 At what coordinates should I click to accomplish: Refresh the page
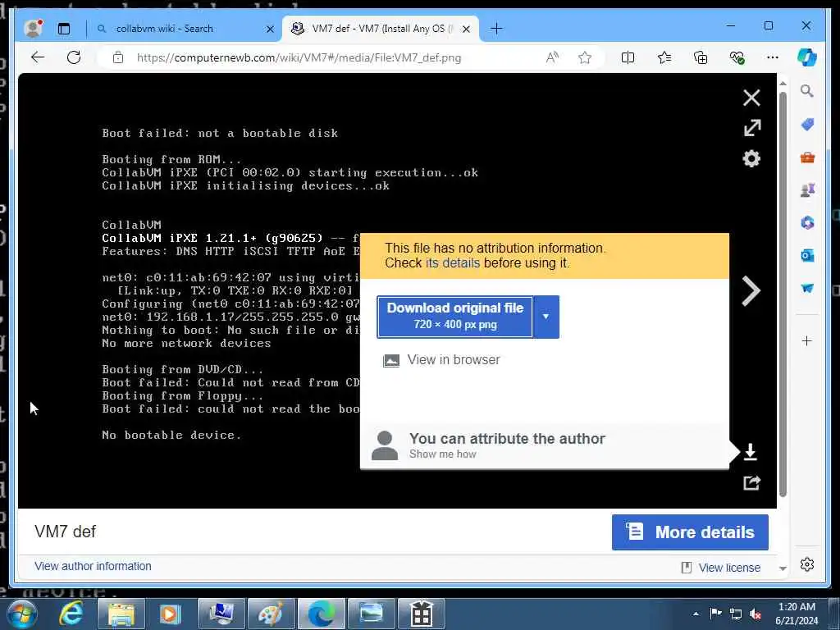[74, 57]
